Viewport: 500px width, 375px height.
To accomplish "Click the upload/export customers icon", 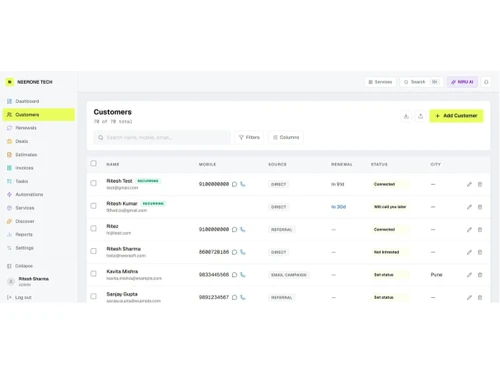I will point(420,116).
